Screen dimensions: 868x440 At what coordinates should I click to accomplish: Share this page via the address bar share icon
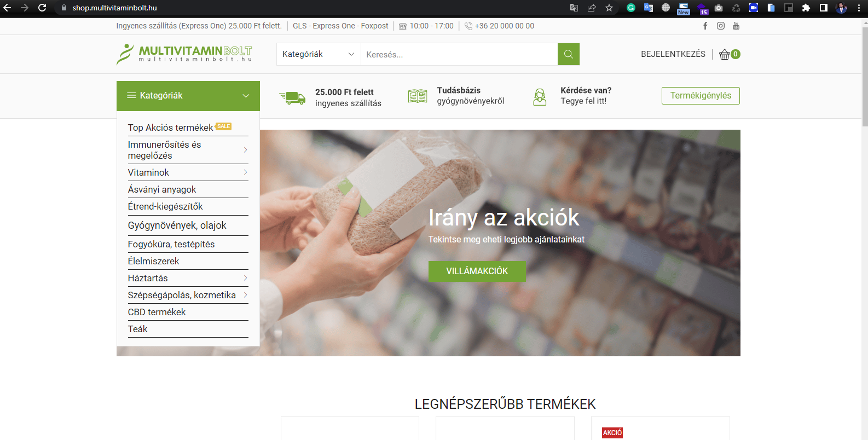pos(592,8)
